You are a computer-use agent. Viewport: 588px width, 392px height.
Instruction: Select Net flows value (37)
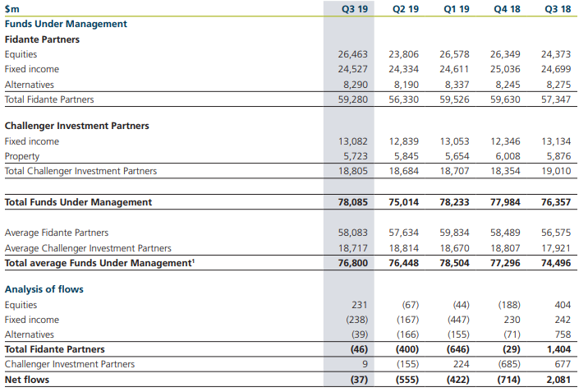[359, 380]
